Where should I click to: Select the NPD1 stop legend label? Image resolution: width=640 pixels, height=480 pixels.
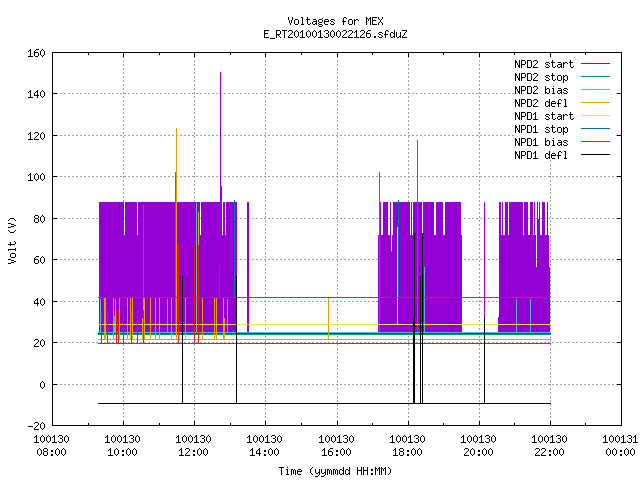tap(541, 129)
